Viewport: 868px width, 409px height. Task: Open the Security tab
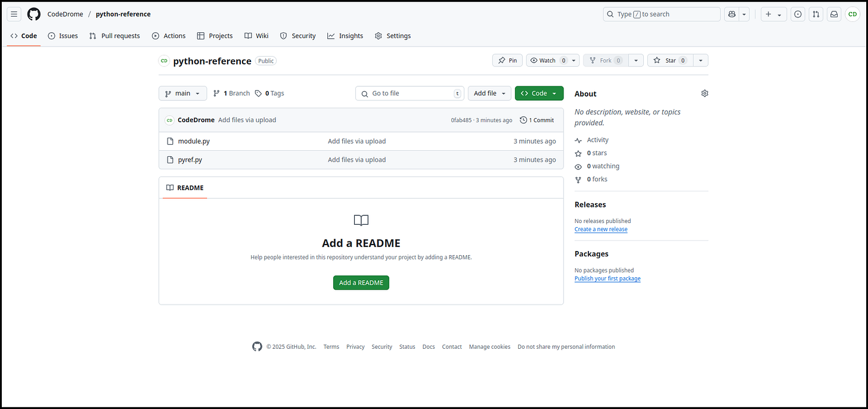coord(298,36)
